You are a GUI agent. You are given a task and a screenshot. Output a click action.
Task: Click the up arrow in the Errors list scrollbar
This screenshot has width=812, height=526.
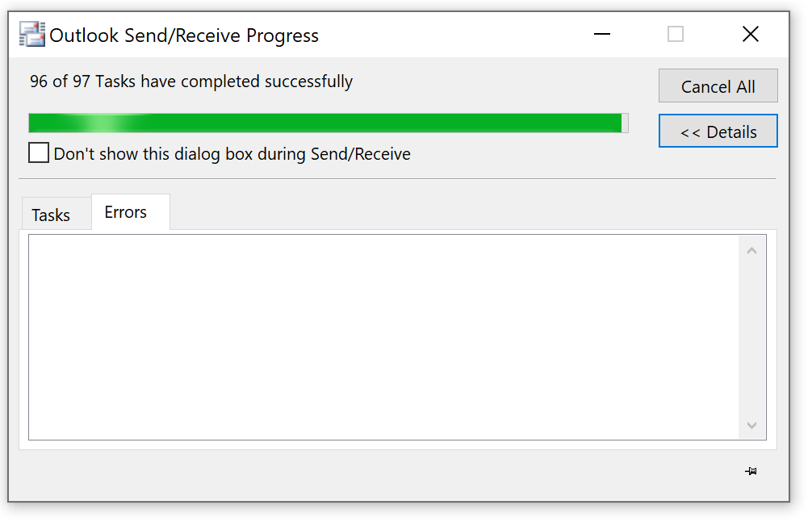point(752,251)
